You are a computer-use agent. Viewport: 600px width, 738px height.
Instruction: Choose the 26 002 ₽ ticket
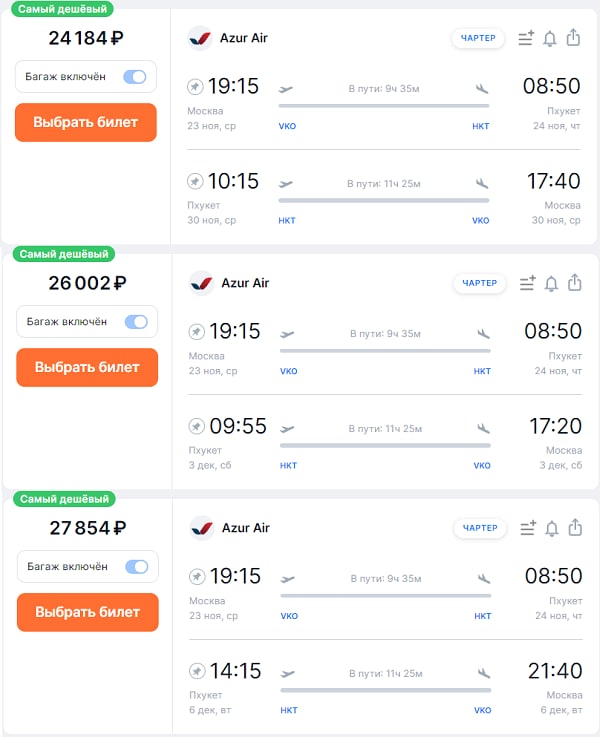86,367
